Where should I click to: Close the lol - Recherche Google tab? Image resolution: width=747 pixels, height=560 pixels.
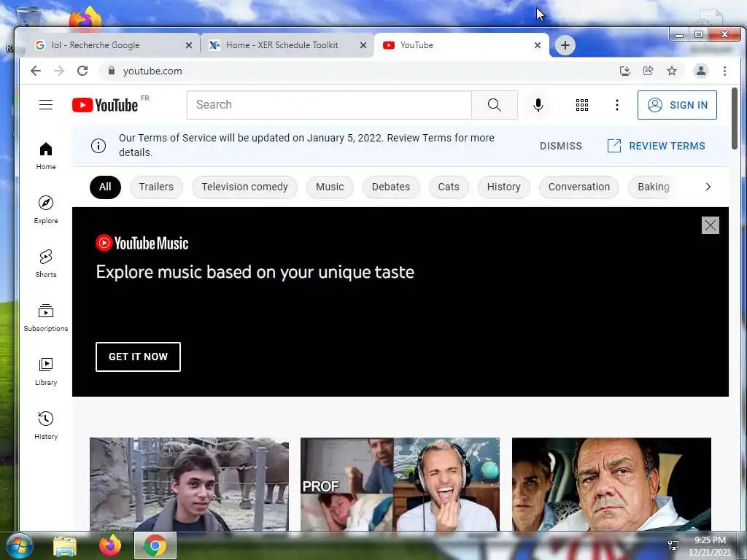[189, 45]
